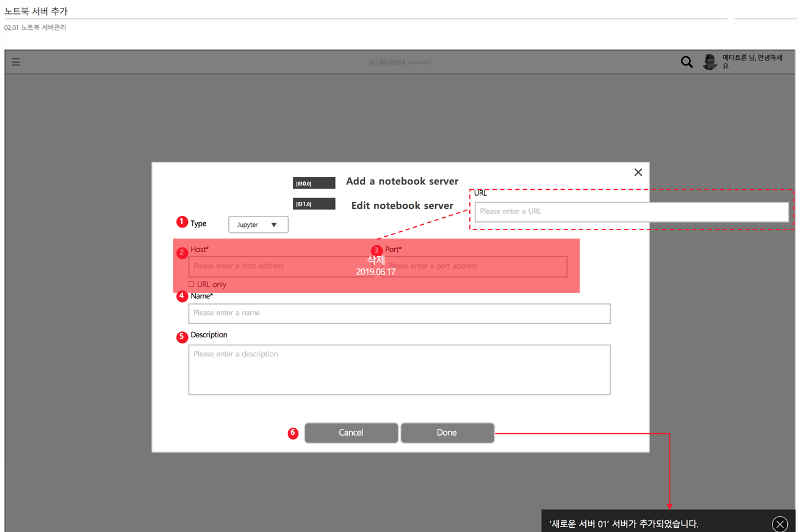The height and width of the screenshot is (532, 797).
Task: Open the Type dropdown showing Jupyter
Action: point(258,225)
